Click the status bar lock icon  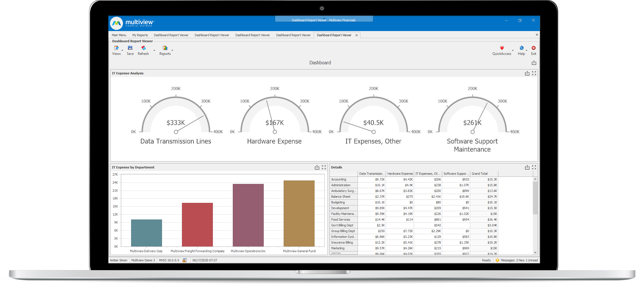tap(184, 260)
